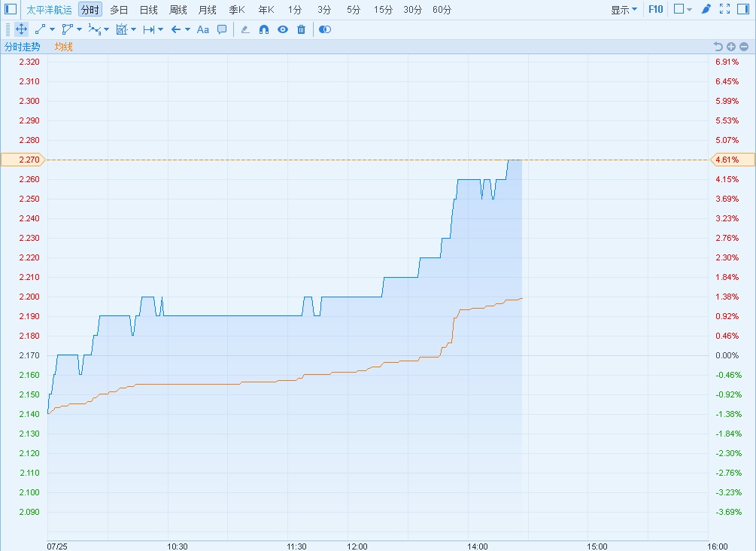Zoom in chart with plus button
Viewport: 756px width, 551px height.
pyautogui.click(x=731, y=47)
